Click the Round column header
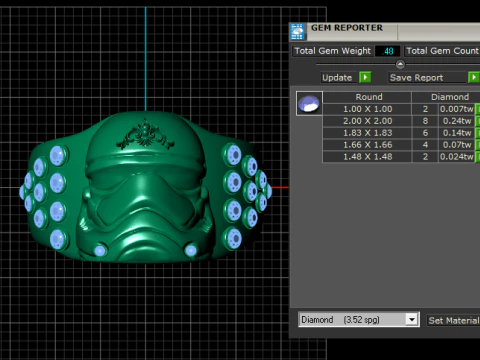 pyautogui.click(x=367, y=97)
